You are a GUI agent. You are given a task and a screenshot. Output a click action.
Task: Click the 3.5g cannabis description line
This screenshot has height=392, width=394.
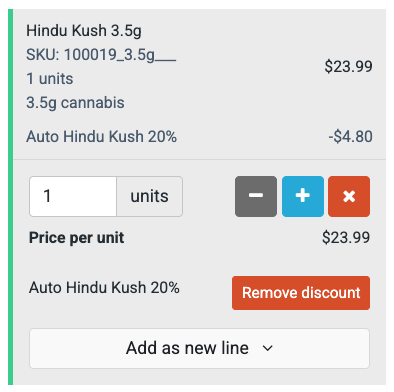[x=75, y=103]
